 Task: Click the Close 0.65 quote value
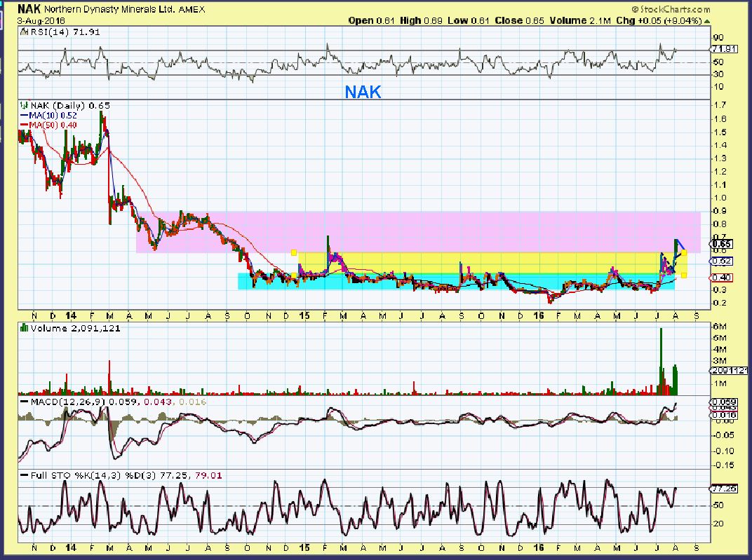tap(519, 20)
